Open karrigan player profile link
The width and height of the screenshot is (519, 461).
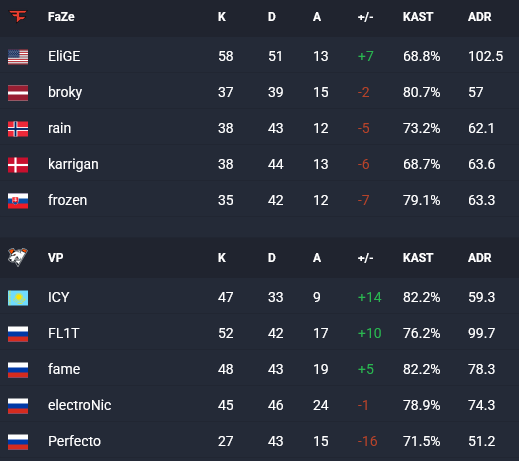click(x=73, y=164)
